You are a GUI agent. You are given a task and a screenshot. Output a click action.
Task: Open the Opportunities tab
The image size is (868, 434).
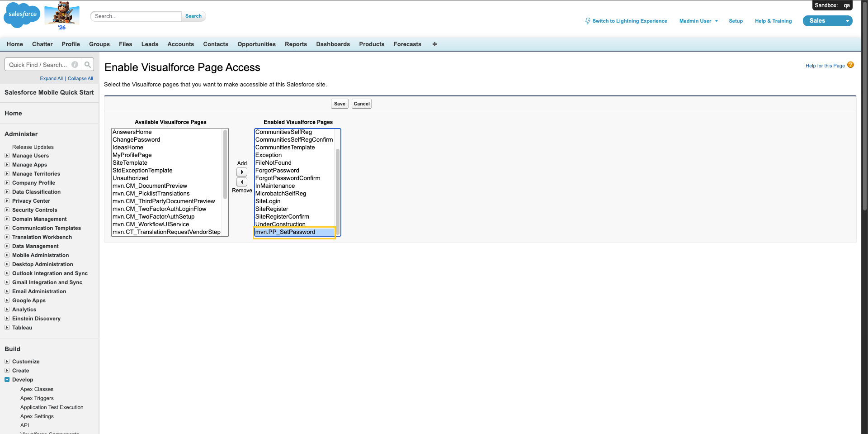coord(256,44)
